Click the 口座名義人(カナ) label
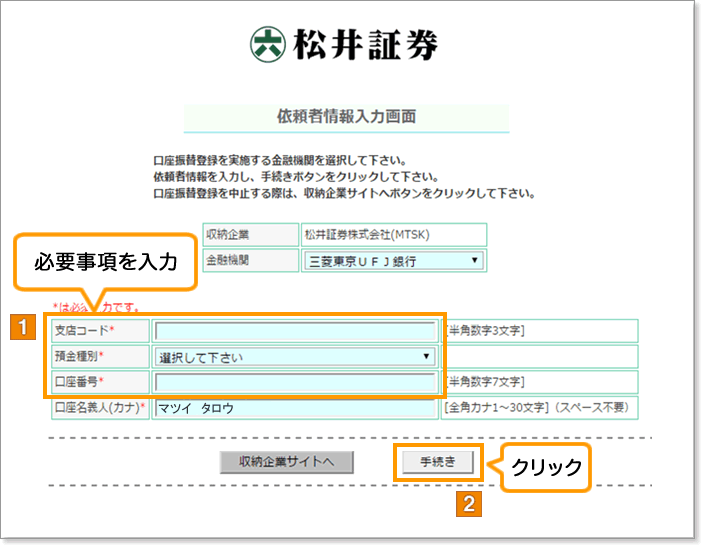The width and height of the screenshot is (703, 547). tap(100, 408)
